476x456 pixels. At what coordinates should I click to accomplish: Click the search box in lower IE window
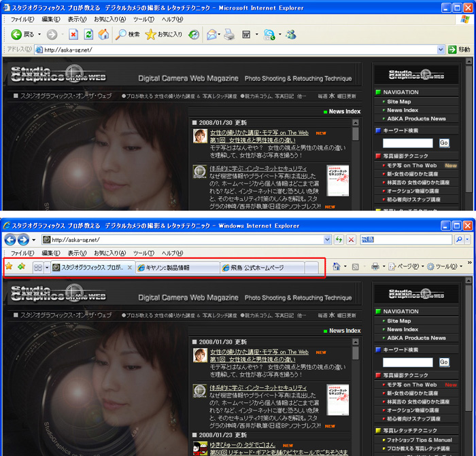[x=406, y=240]
